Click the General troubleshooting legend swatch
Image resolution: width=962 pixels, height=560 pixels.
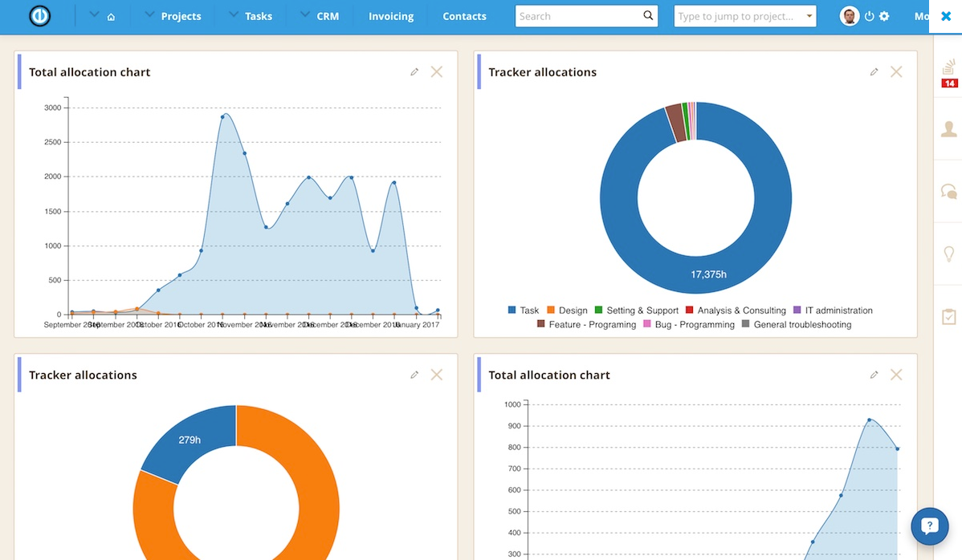(745, 323)
